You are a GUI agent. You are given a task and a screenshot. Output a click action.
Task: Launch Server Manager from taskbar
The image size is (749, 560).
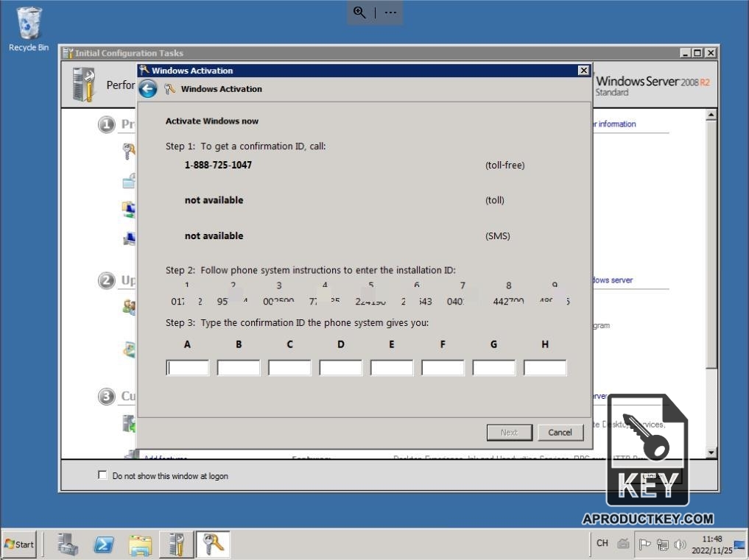coord(68,545)
